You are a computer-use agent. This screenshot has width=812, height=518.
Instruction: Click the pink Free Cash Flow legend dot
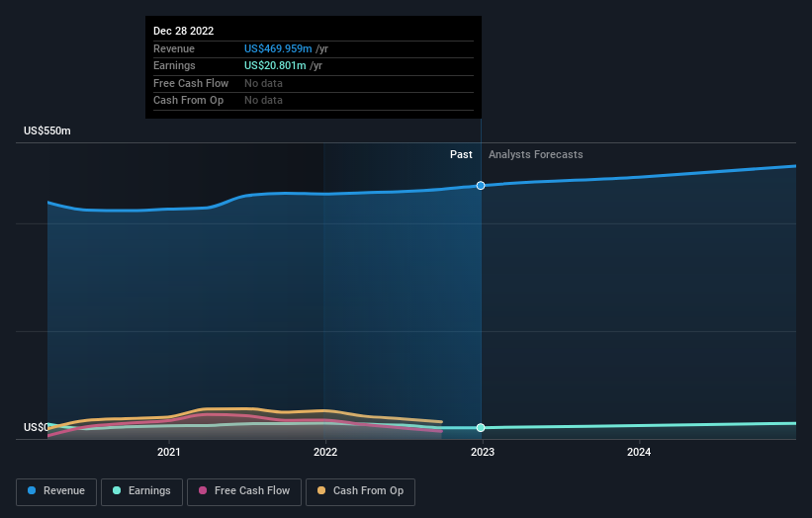(203, 490)
